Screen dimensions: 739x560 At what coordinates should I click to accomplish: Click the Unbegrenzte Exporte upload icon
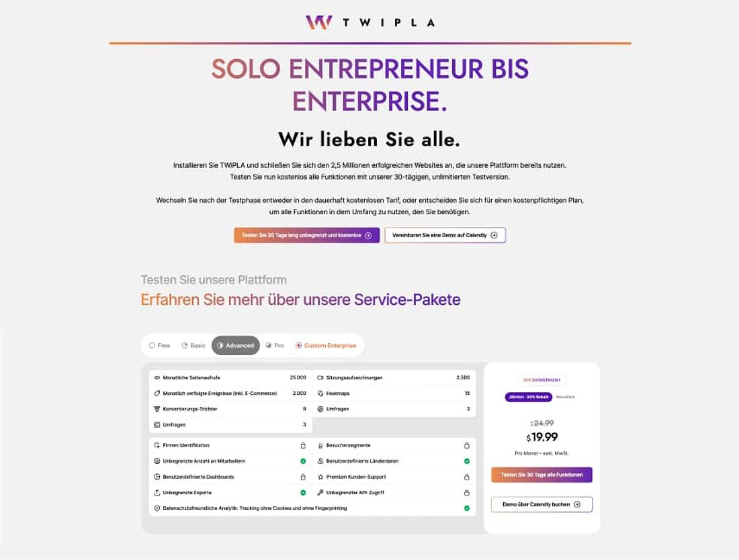[157, 493]
